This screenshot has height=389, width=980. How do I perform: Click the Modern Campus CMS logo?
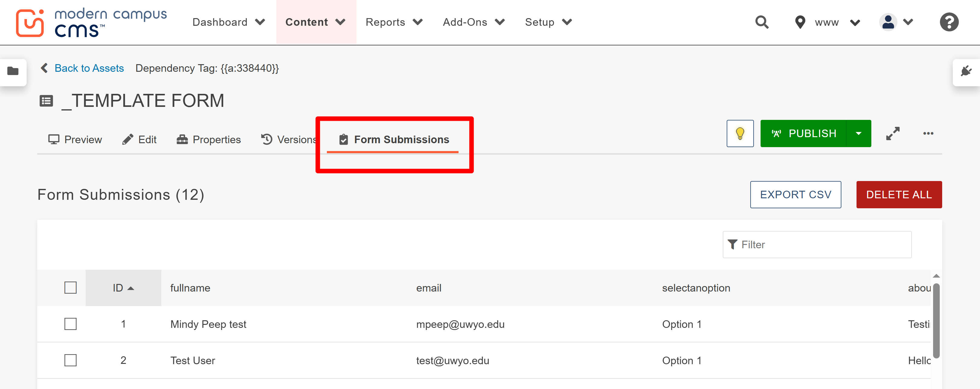click(91, 23)
